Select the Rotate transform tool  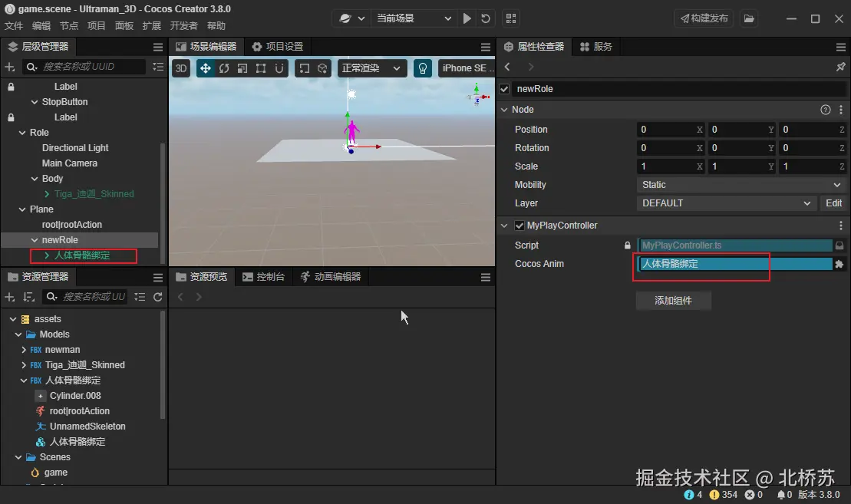point(224,68)
